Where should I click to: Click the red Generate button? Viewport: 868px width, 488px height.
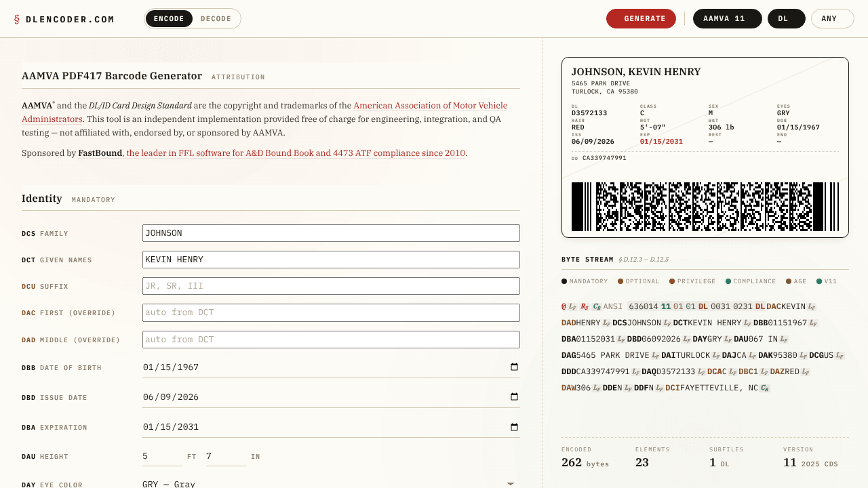click(x=641, y=19)
